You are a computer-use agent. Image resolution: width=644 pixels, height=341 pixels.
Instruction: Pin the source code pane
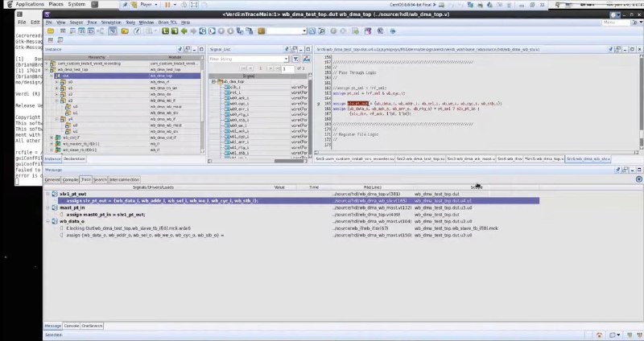tap(611, 49)
